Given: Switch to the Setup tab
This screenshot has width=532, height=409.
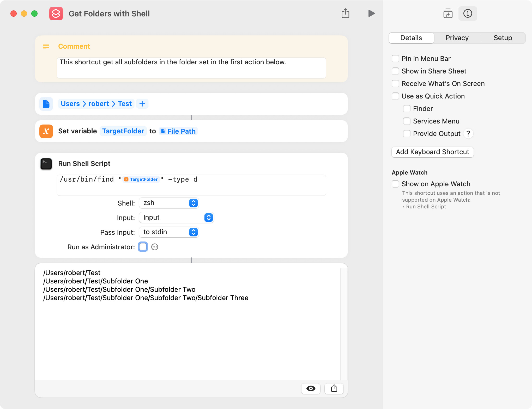Looking at the screenshot, I should [503, 38].
